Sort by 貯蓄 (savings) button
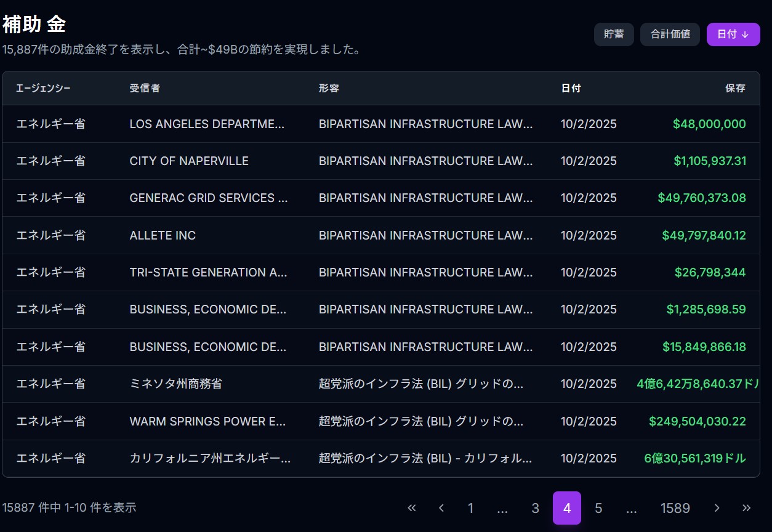The width and height of the screenshot is (772, 532). (x=613, y=34)
